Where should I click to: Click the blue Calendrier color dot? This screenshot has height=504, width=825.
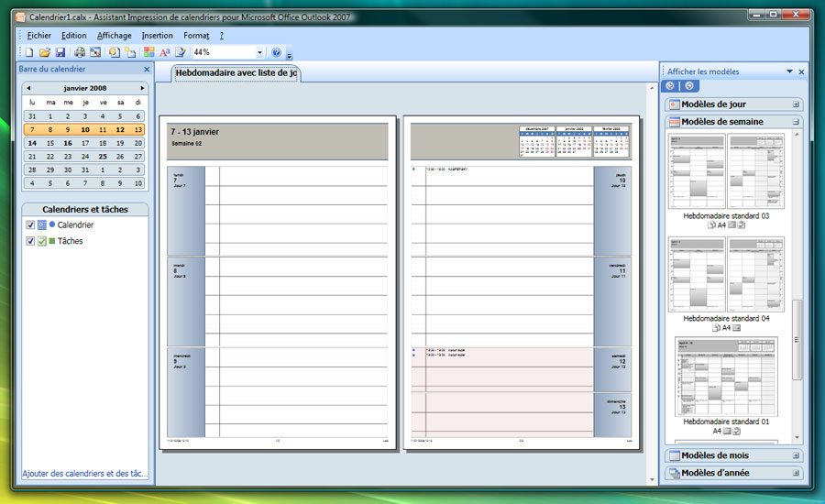pos(52,225)
